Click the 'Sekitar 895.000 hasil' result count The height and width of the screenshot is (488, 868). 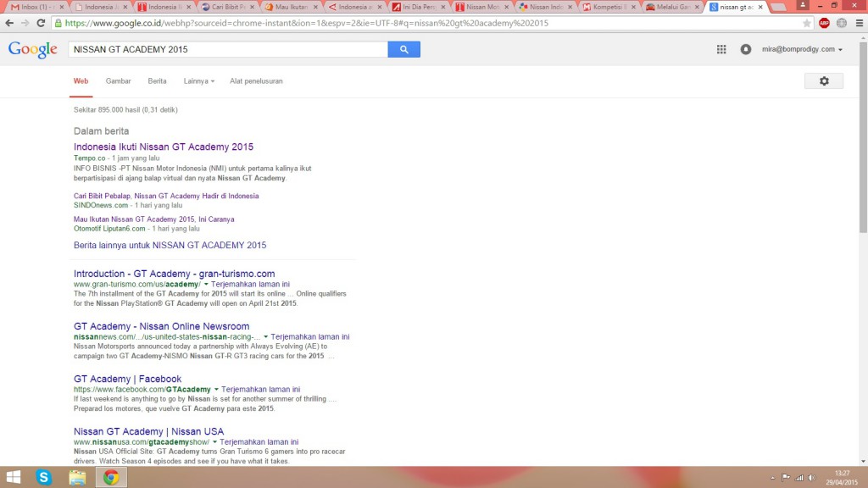[x=125, y=110]
